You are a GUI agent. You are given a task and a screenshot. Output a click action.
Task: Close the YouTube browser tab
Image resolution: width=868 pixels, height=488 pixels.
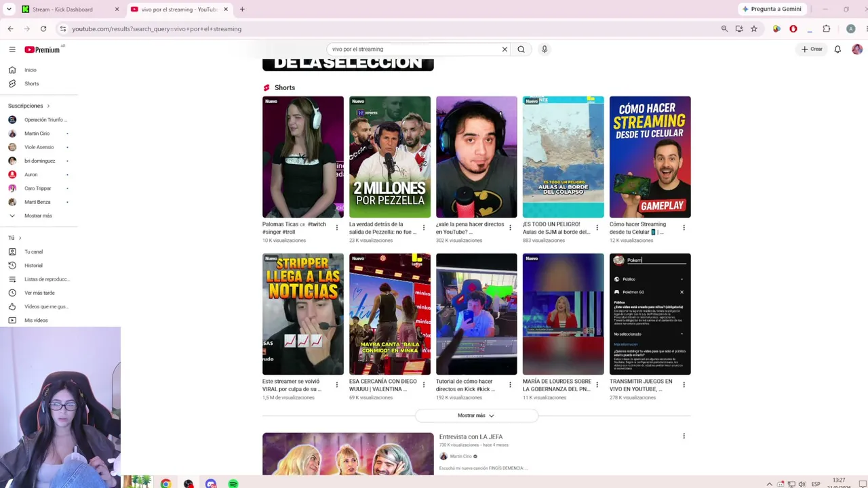point(226,9)
